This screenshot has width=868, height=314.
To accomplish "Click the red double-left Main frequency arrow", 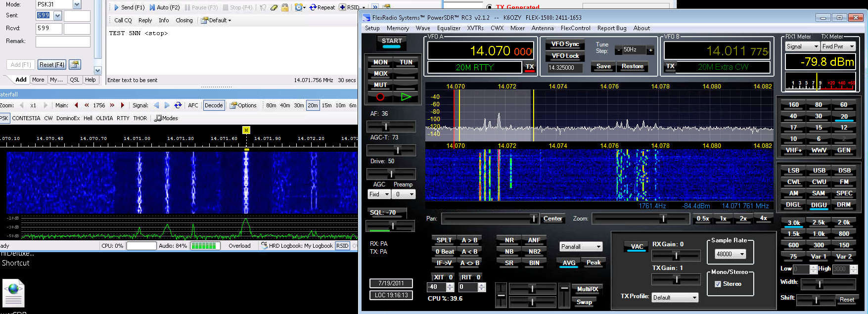I will pos(87,105).
